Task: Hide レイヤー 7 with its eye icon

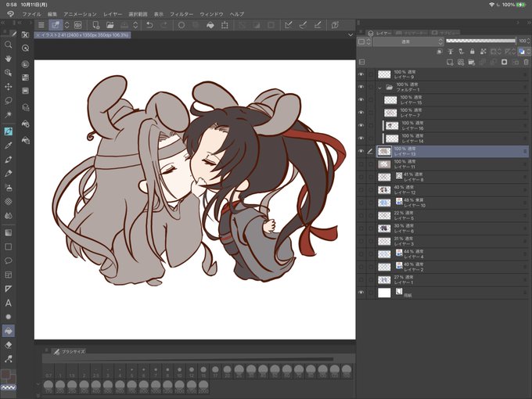Action: pyautogui.click(x=361, y=113)
